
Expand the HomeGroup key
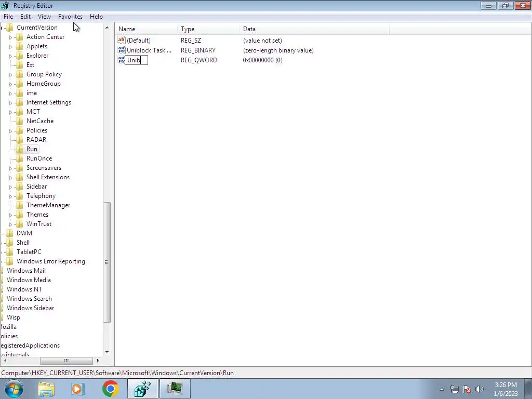click(x=10, y=84)
